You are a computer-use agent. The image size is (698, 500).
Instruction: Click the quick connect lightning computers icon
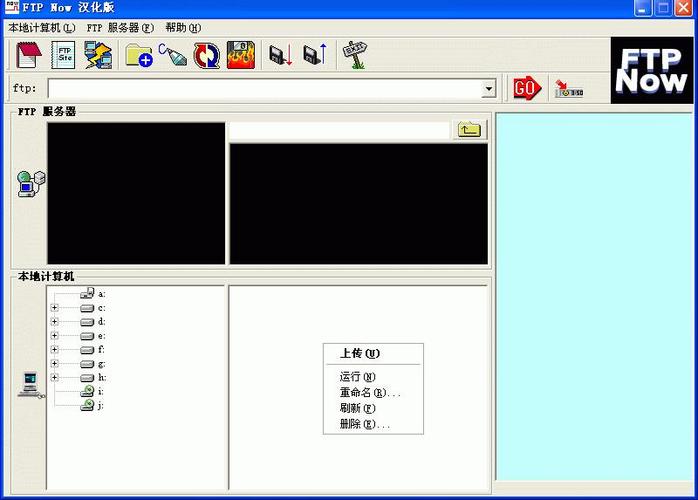[97, 55]
